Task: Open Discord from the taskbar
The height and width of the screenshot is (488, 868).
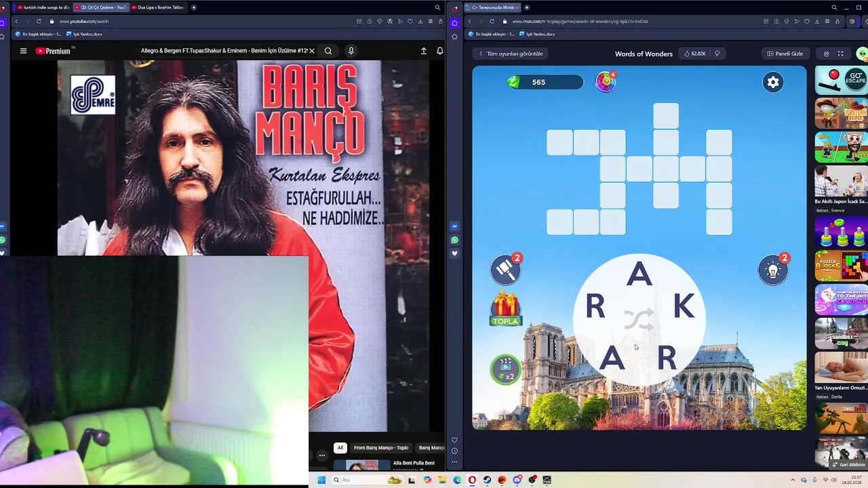Action: click(x=517, y=480)
